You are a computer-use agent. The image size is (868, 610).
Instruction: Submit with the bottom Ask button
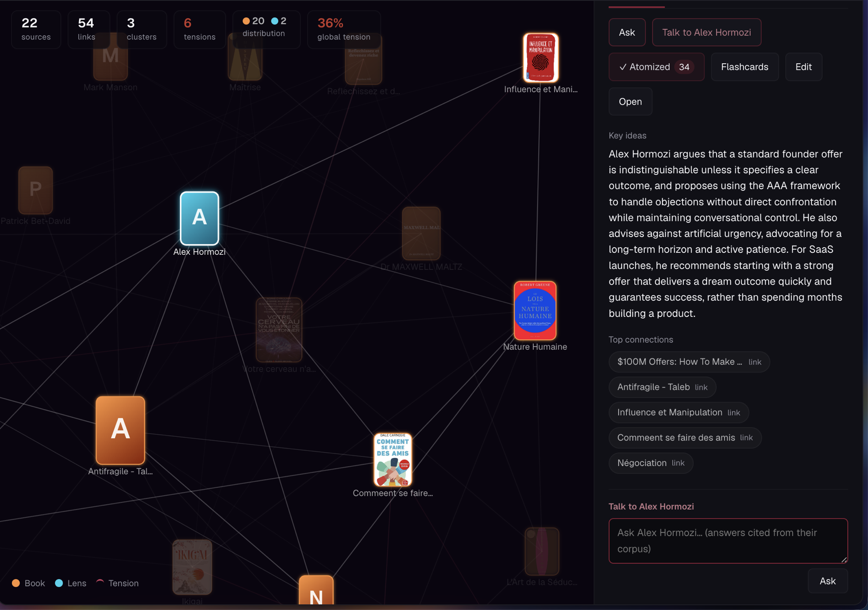pyautogui.click(x=827, y=581)
